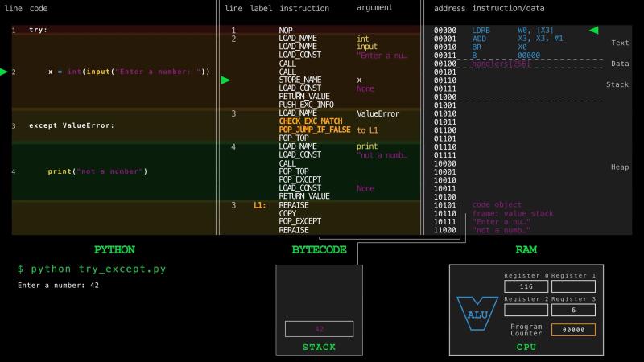The image size is (644, 362).
Task: Select the Register 0 box showing 116
Action: click(x=526, y=286)
